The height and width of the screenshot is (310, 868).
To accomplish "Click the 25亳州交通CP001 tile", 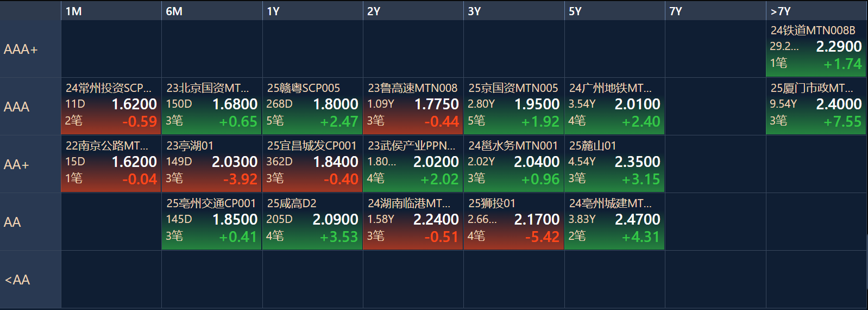I will pyautogui.click(x=212, y=221).
